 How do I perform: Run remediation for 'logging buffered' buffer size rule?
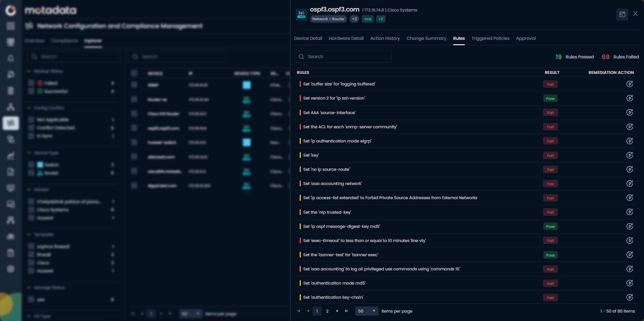629,84
